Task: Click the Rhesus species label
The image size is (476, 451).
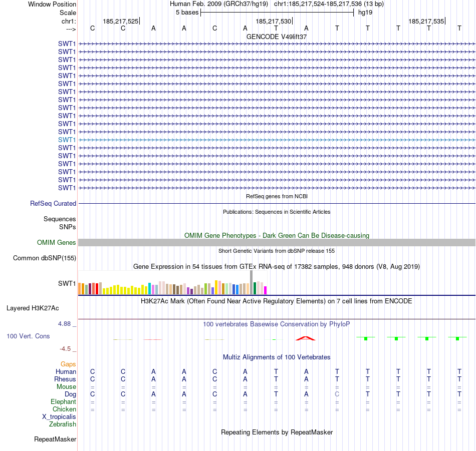Action: [x=65, y=379]
